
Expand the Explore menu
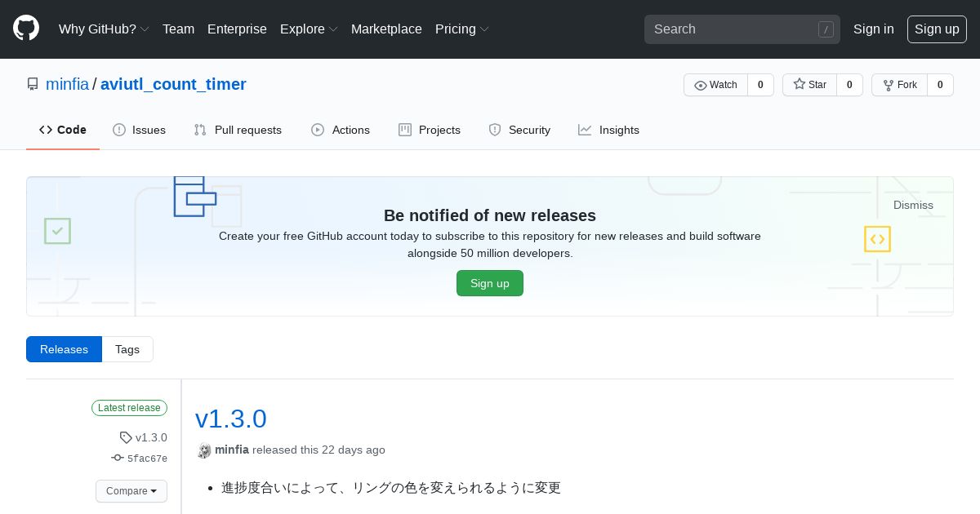[309, 29]
